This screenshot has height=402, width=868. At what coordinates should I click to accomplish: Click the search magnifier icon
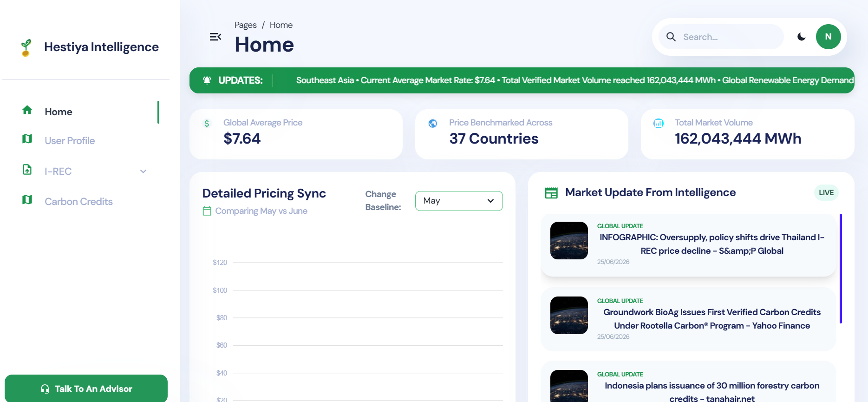point(671,37)
